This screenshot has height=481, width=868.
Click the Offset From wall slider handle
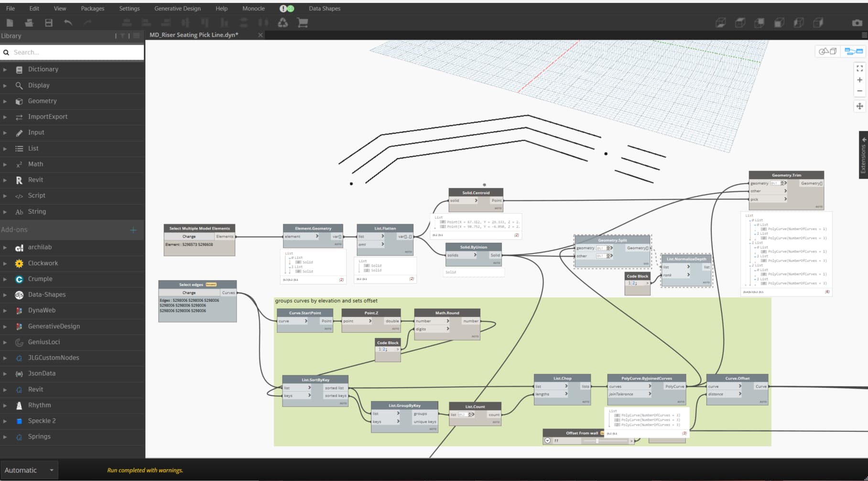coord(597,440)
